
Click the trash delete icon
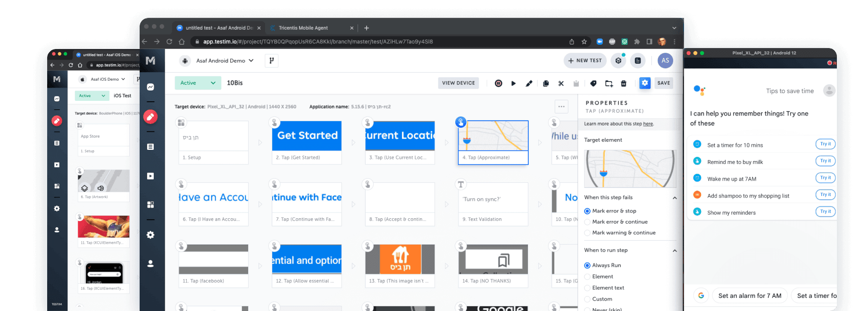coord(624,83)
